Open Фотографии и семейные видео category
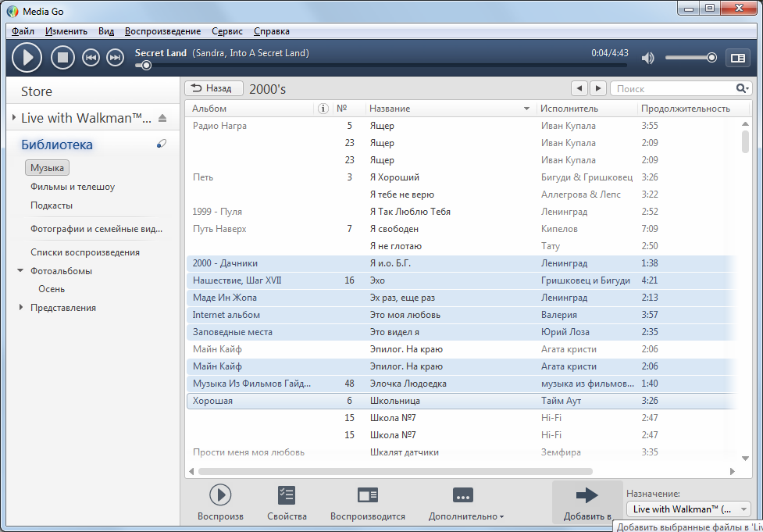Screen dimensions: 763x532 pyautogui.click(x=96, y=229)
